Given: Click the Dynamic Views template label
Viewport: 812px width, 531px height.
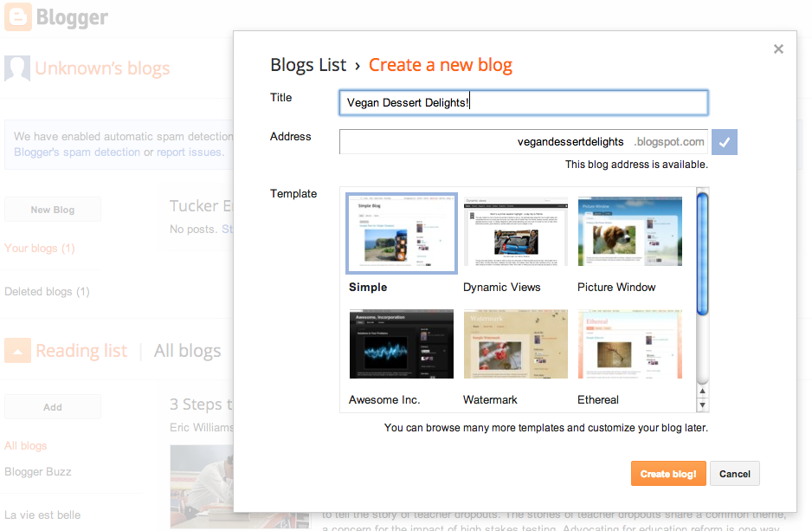Looking at the screenshot, I should pos(502,287).
